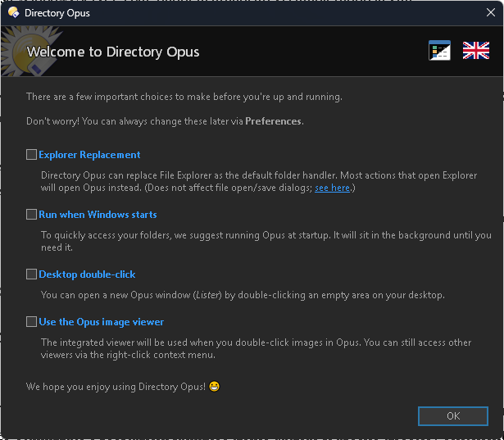Check the Desktop double-click checkbox

pyautogui.click(x=31, y=274)
